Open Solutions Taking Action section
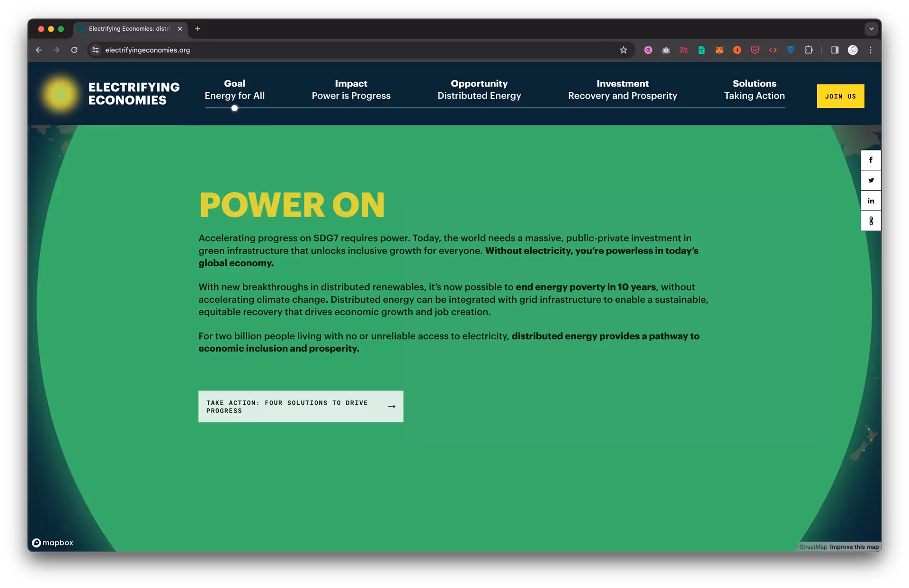Viewport: 909px width, 588px height. pyautogui.click(x=754, y=90)
